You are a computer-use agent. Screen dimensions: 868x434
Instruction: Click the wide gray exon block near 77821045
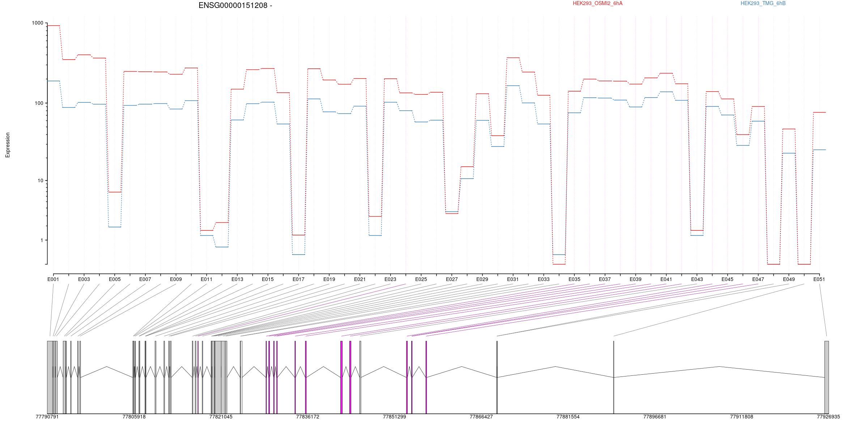[x=219, y=377]
